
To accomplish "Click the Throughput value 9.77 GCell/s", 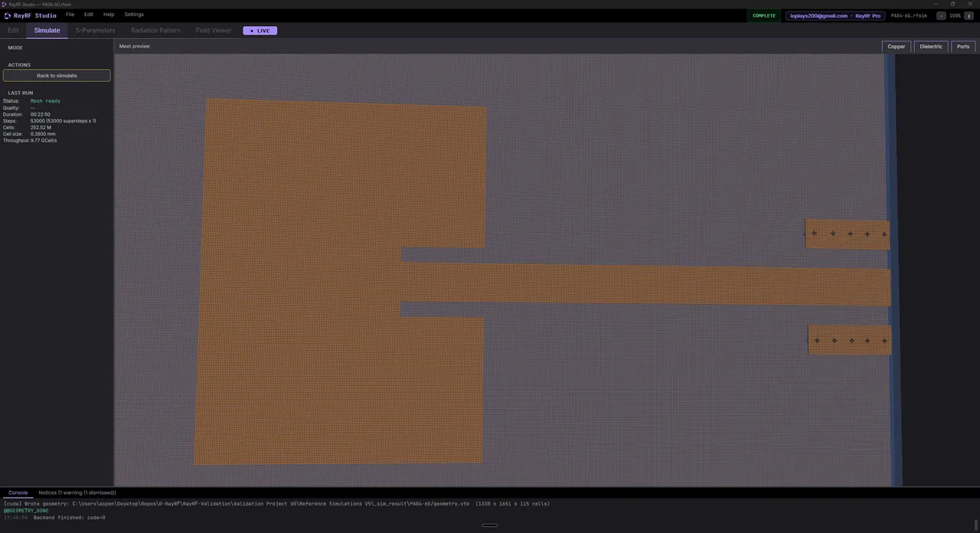I will 44,141.
